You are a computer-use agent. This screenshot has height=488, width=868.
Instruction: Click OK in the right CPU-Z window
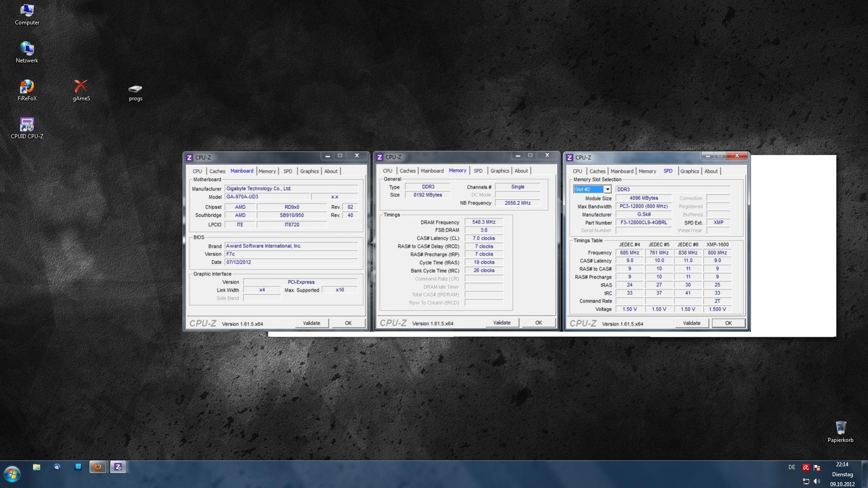point(728,323)
